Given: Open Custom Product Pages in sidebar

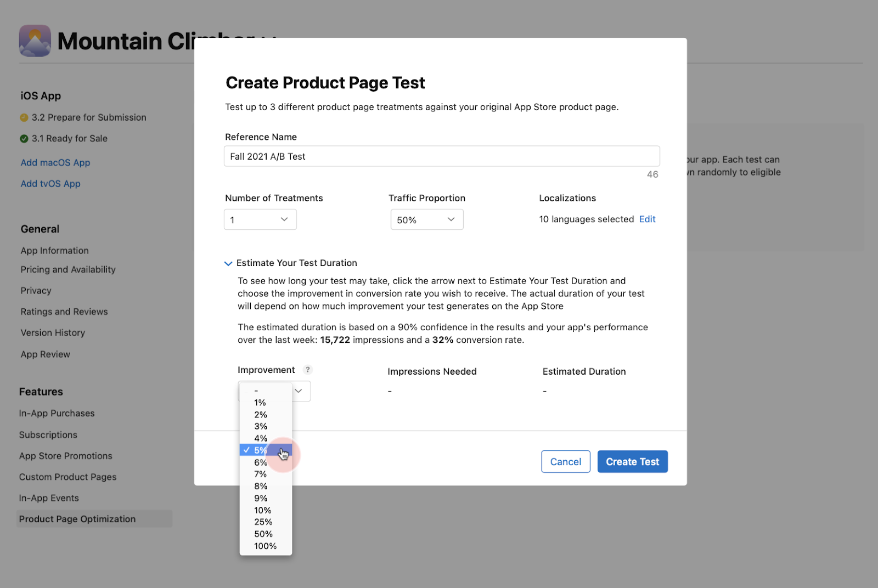Looking at the screenshot, I should [x=68, y=477].
